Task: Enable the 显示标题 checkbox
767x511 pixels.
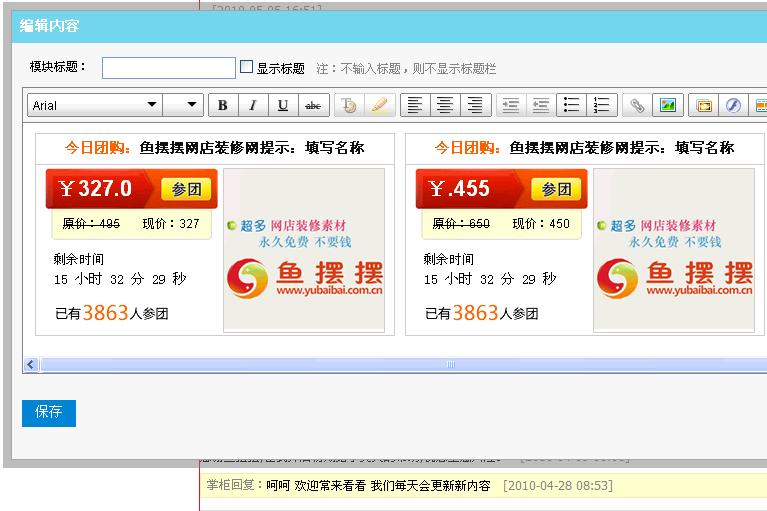Action: click(x=247, y=67)
